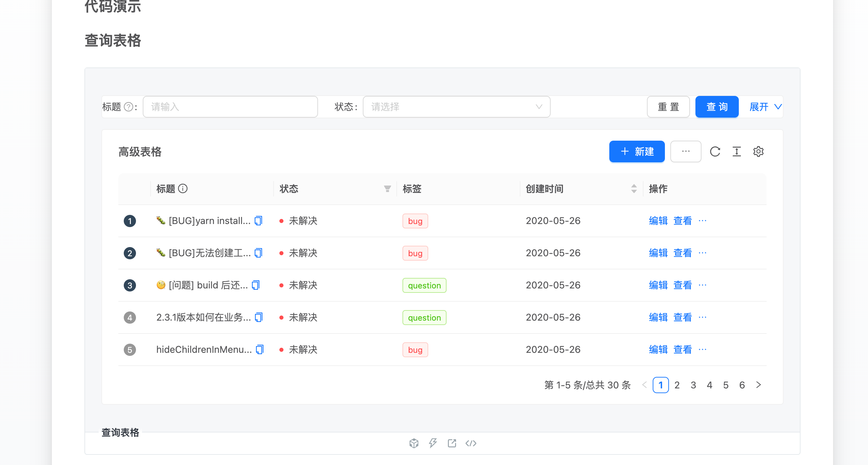This screenshot has width=868, height=465.
Task: Open the 状态 请选择 select dropdown
Action: (456, 107)
